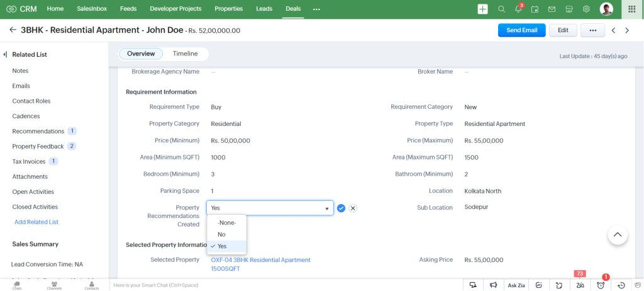
Task: Open the three-dot more actions button
Action: pos(592,30)
